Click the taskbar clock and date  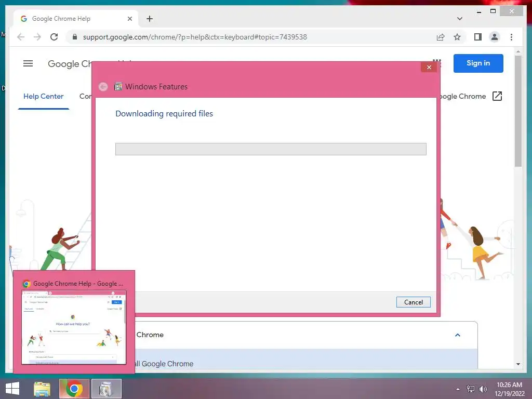click(509, 389)
